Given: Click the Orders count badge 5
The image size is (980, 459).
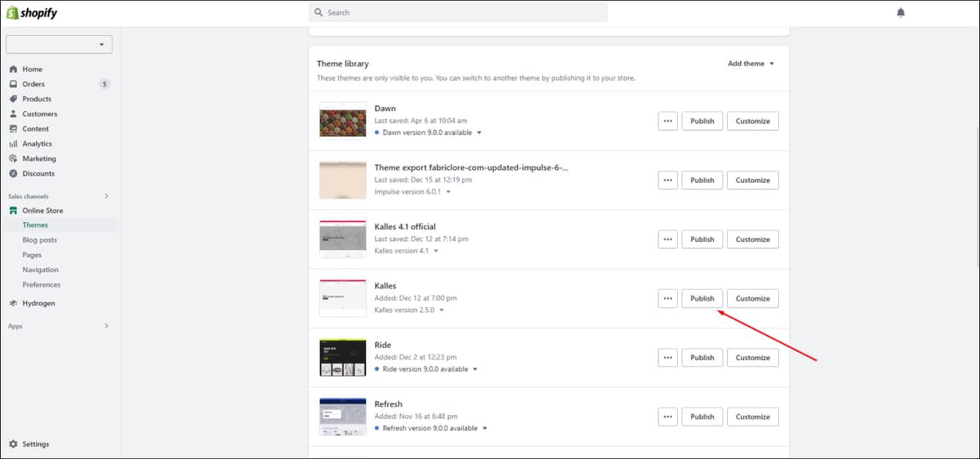Looking at the screenshot, I should pos(105,84).
